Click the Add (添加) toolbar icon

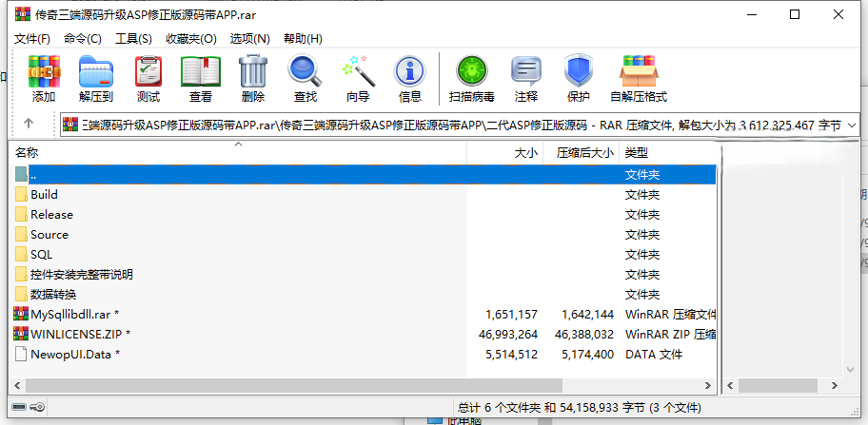pyautogui.click(x=44, y=79)
